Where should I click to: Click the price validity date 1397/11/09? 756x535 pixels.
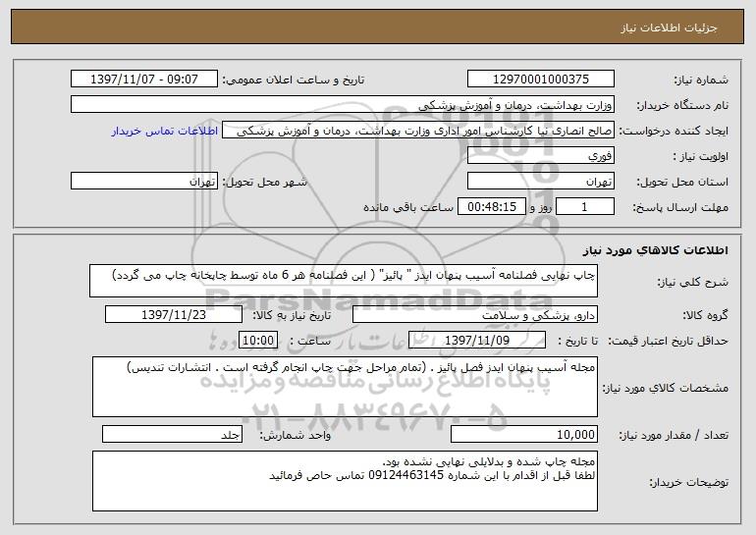[477, 341]
